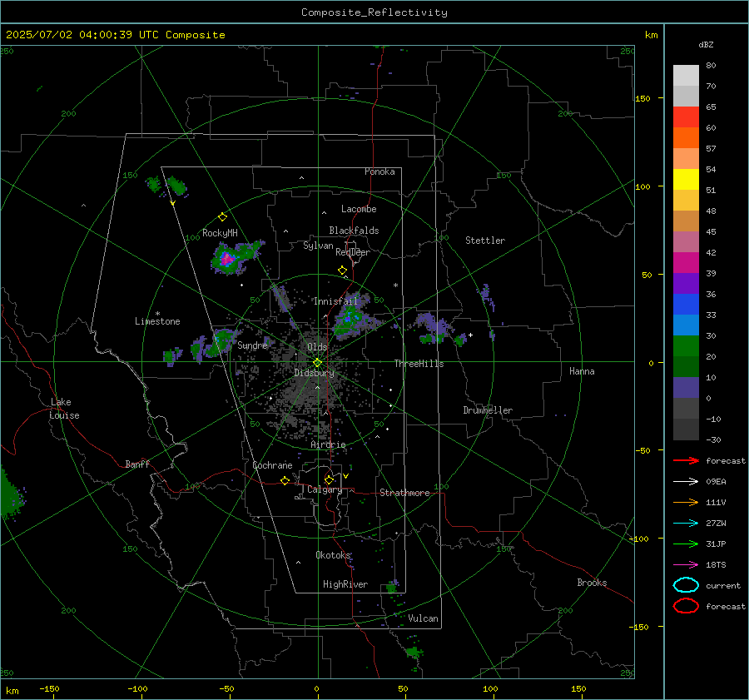Click the Brooks city label

coord(592,582)
